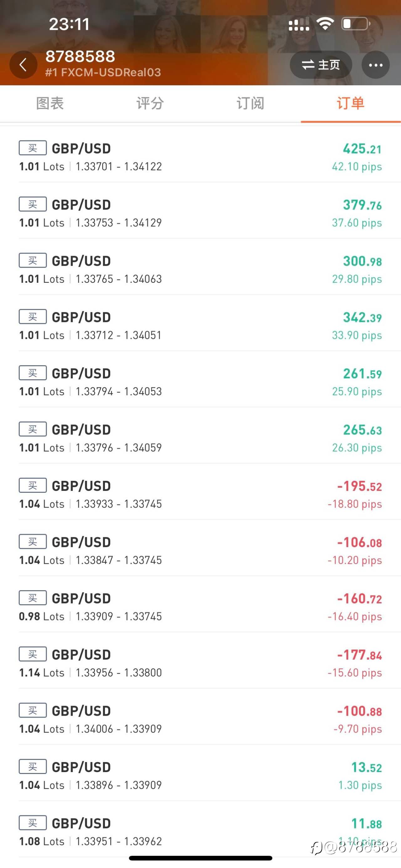
Task: Tap the 买 badge on the 13.52 order
Action: (x=33, y=767)
